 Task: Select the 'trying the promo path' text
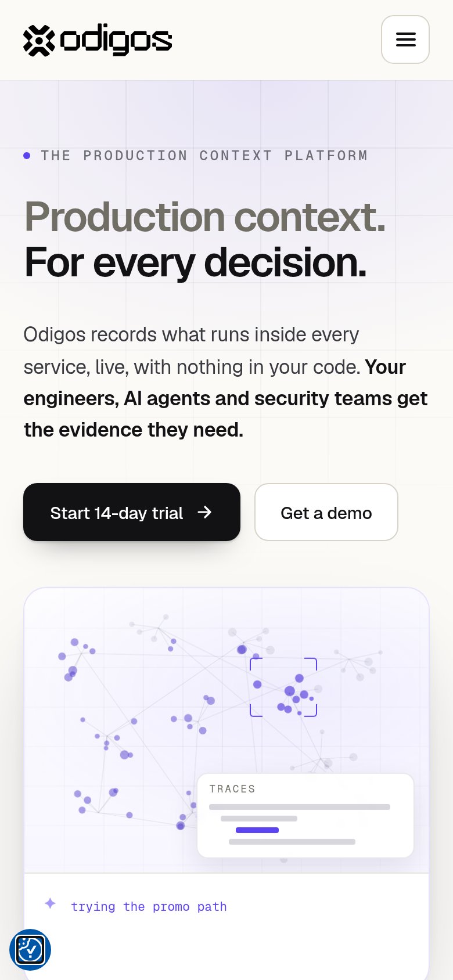[x=149, y=907]
